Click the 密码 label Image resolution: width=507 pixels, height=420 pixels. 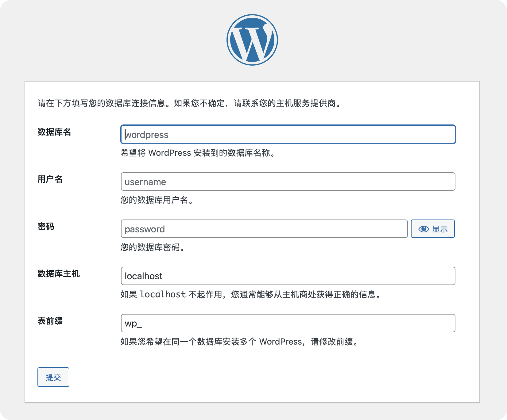45,227
